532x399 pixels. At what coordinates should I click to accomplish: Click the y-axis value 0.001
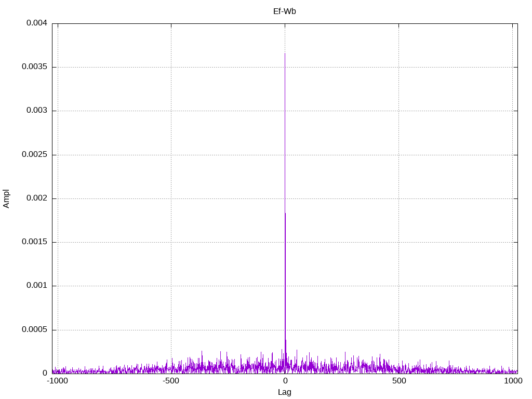point(37,286)
